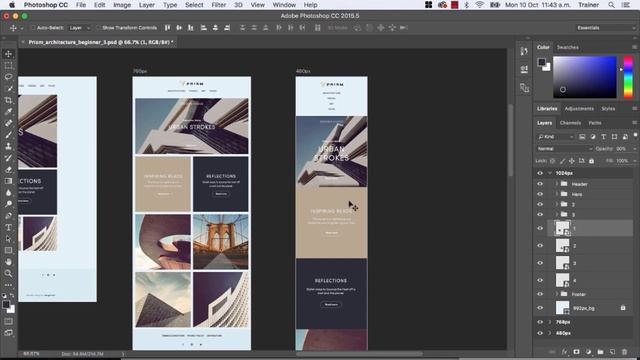Click Create new group folder icon

(x=600, y=351)
